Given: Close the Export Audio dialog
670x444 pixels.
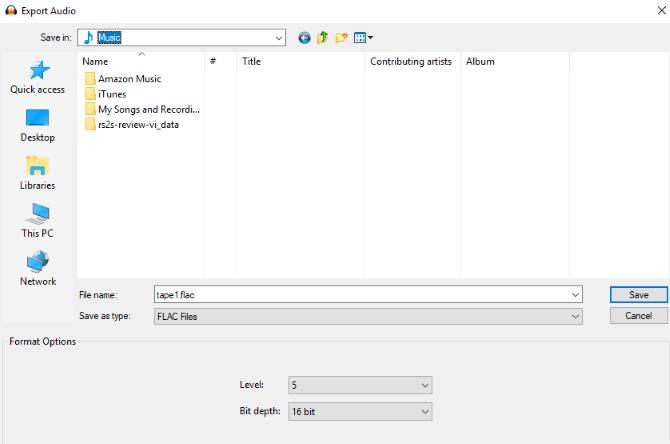Looking at the screenshot, I should 661,10.
